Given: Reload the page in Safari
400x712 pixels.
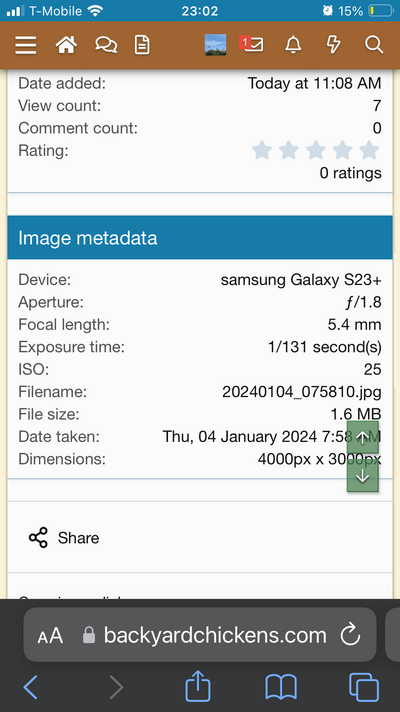Looking at the screenshot, I should [x=350, y=635].
